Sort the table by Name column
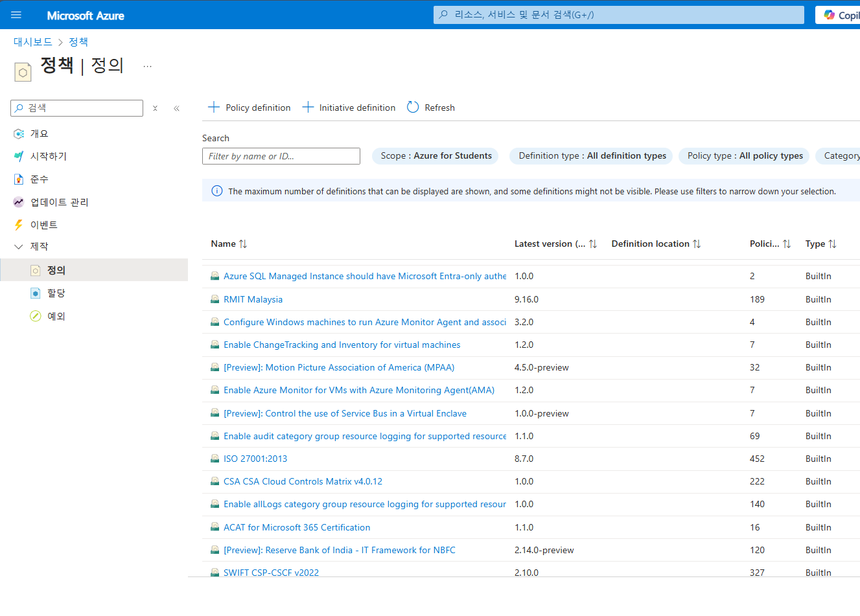Viewport: 860px width, 616px height. (x=229, y=244)
